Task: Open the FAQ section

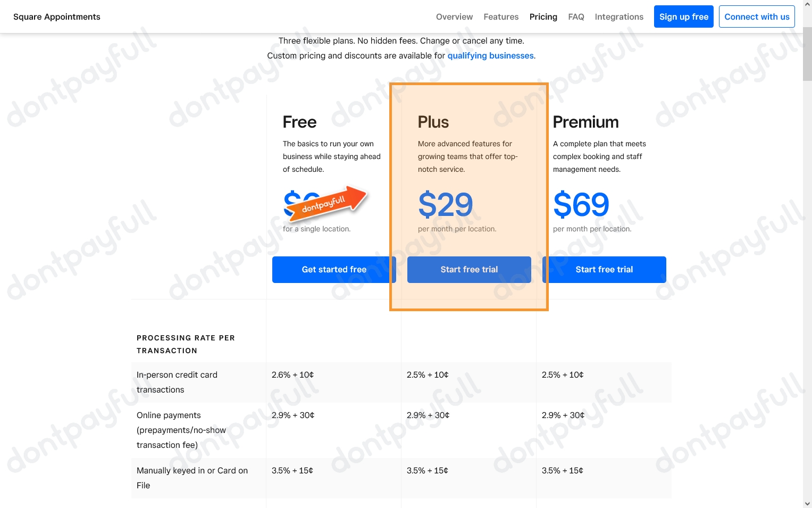Action: tap(576, 16)
